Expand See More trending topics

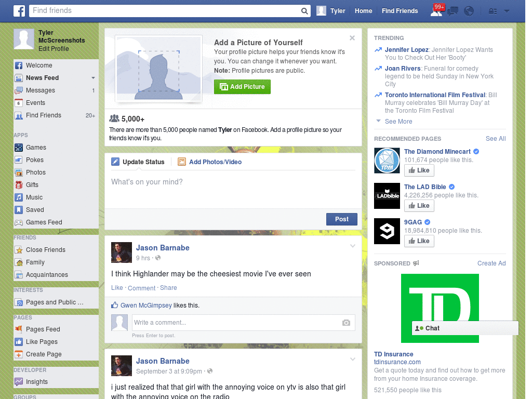(398, 122)
